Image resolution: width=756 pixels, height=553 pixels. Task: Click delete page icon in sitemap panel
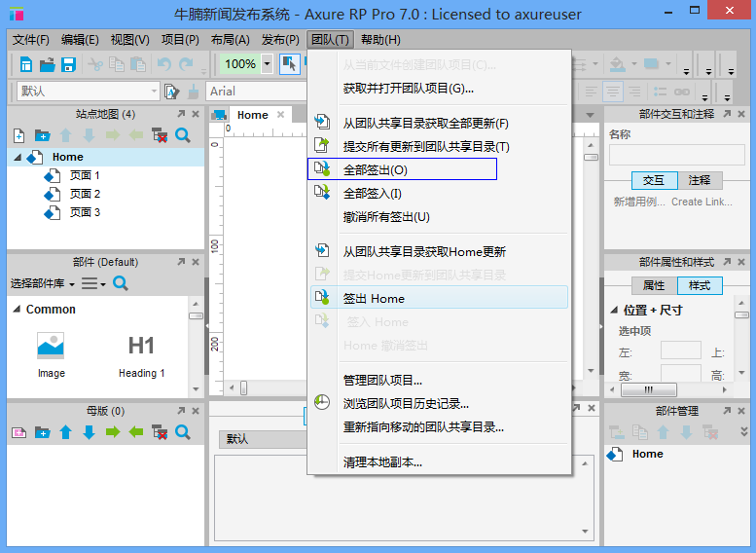tap(160, 135)
